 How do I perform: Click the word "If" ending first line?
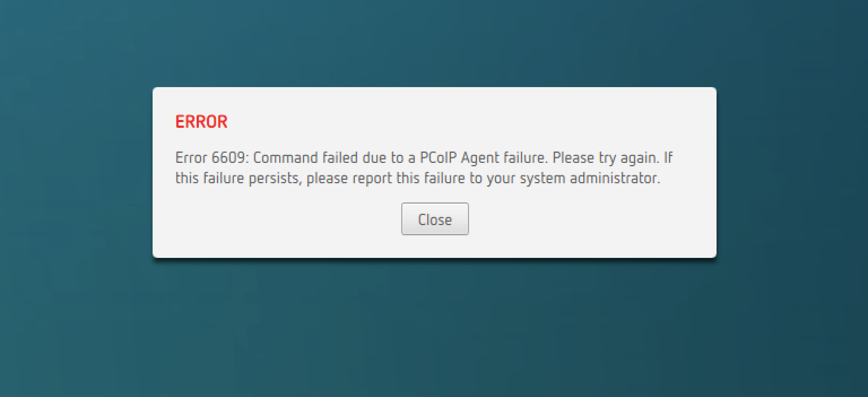point(669,157)
